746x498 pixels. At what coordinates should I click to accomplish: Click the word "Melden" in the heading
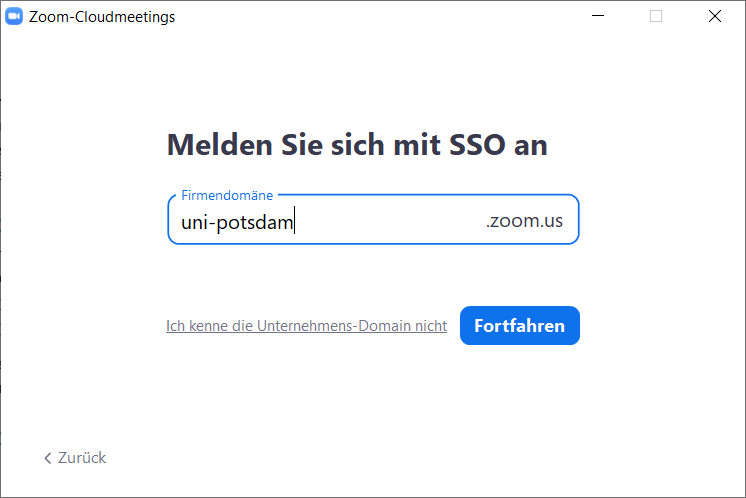pyautogui.click(x=214, y=145)
